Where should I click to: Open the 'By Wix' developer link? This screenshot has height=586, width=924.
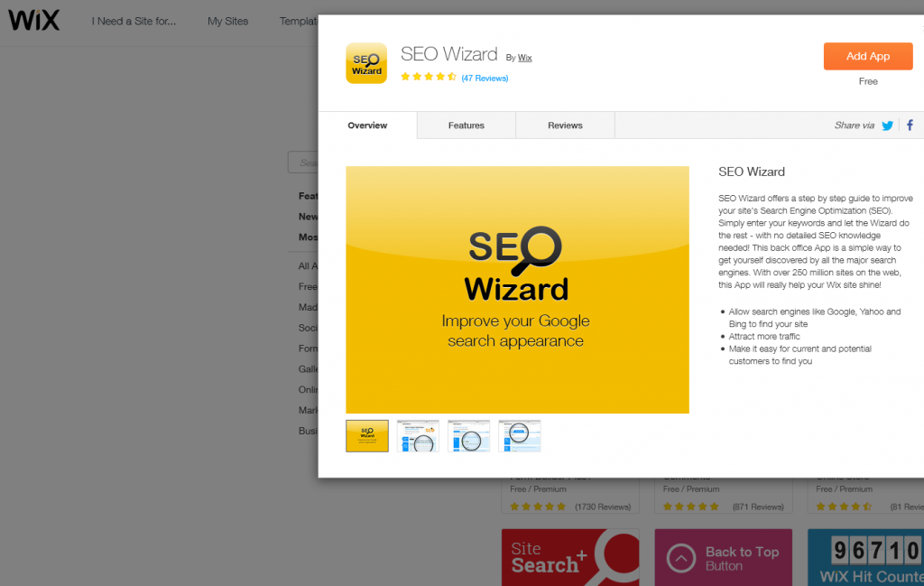525,57
